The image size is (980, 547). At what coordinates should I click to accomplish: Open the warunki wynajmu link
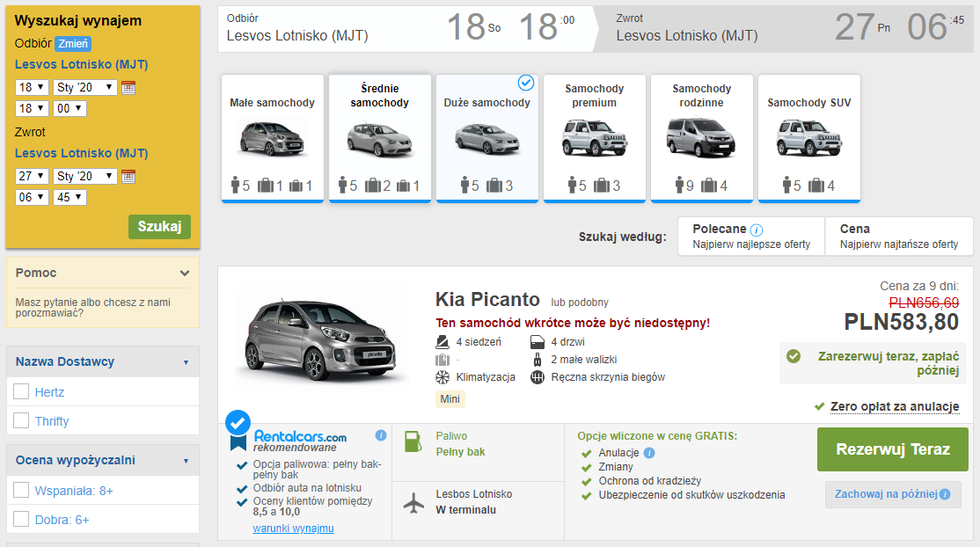[293, 529]
